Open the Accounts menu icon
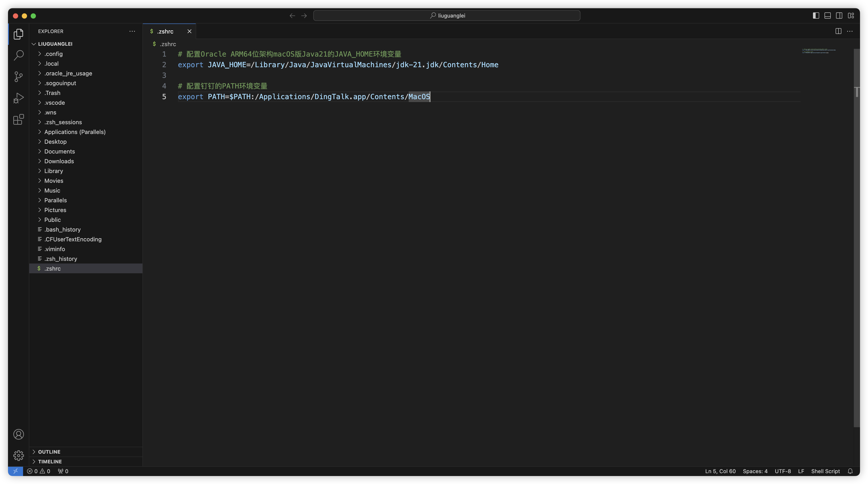Viewport: 868px width, 484px height. 19,434
